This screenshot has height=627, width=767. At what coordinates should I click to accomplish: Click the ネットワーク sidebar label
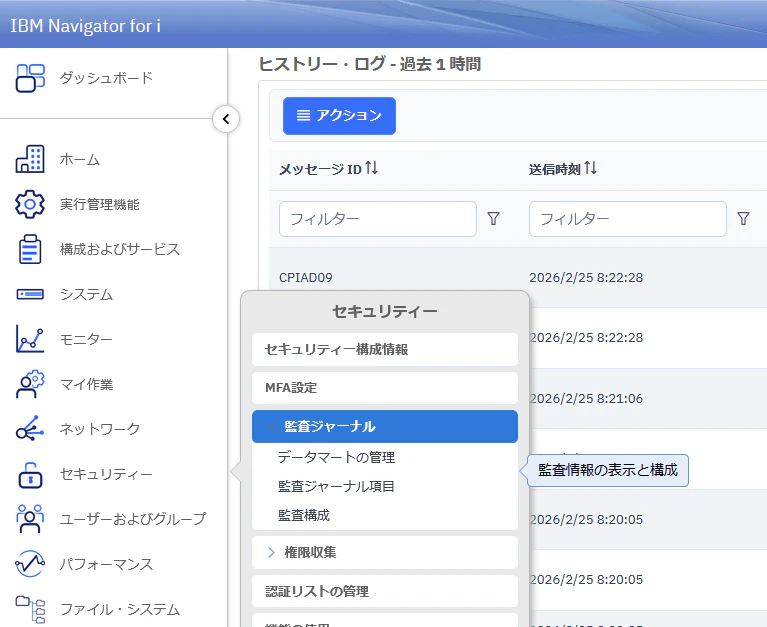coord(100,429)
